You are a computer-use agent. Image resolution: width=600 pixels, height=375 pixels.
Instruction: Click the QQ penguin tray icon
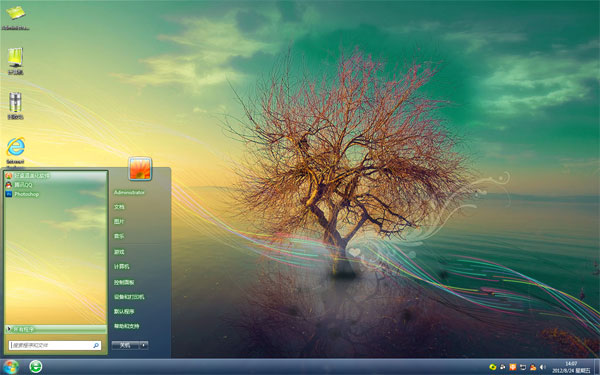click(x=533, y=367)
